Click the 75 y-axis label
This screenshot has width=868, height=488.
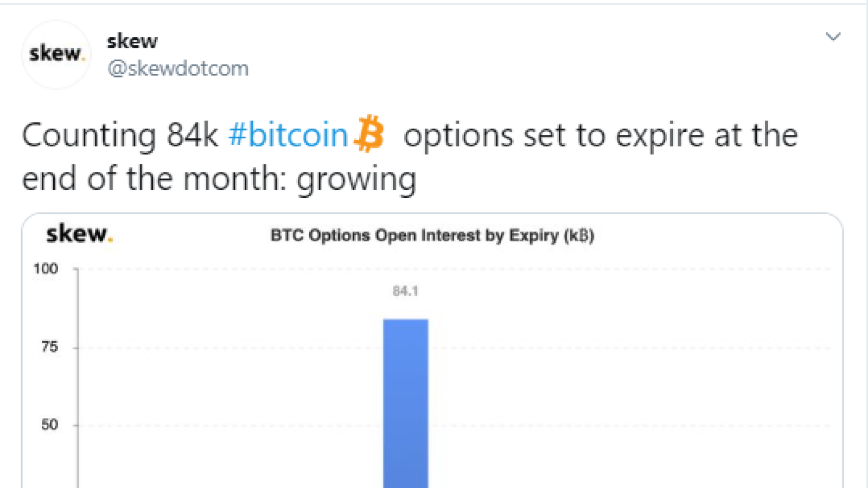(x=49, y=347)
